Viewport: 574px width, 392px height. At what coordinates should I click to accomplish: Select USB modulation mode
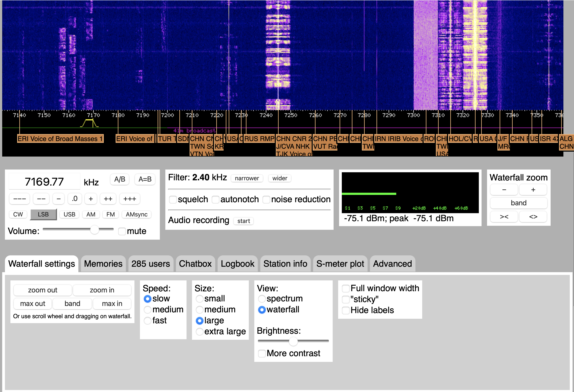[x=69, y=214]
